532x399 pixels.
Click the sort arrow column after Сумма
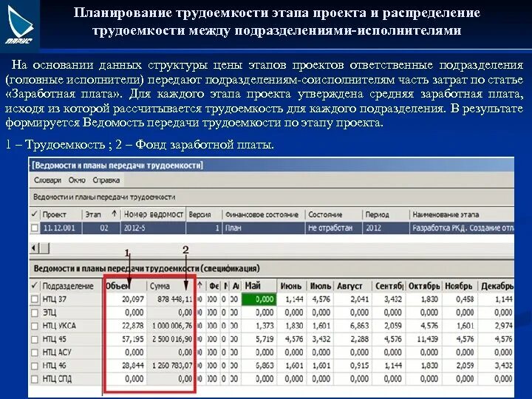click(x=199, y=286)
